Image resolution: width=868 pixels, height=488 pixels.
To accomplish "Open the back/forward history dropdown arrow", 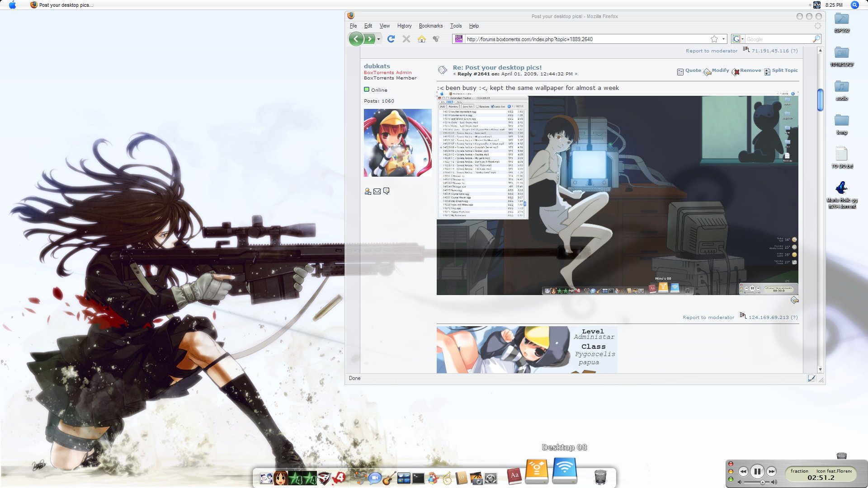I will pyautogui.click(x=379, y=39).
